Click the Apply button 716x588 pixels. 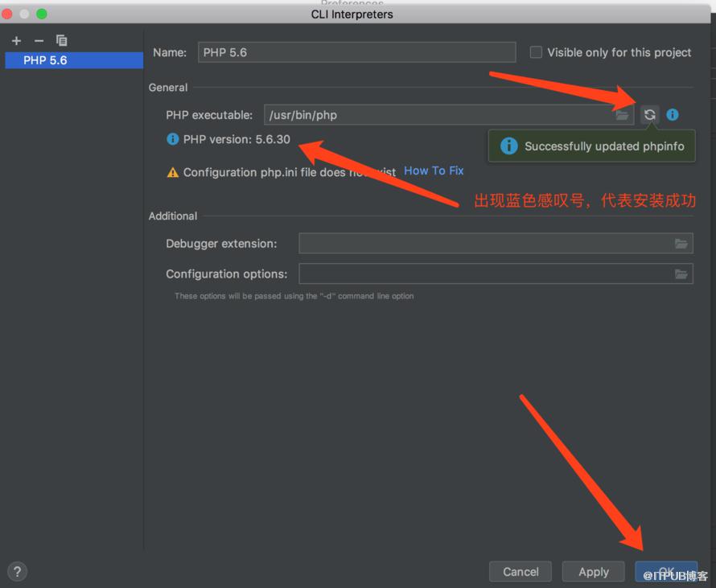[593, 572]
